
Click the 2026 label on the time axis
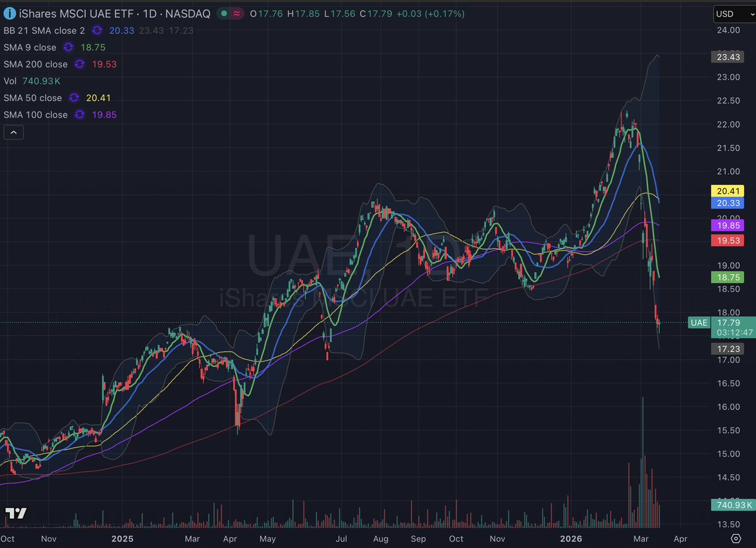[x=571, y=539]
